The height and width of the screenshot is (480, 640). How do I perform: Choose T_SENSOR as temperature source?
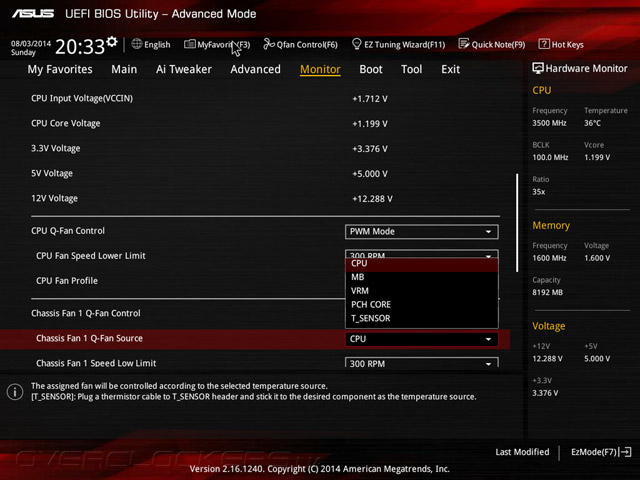422,318
